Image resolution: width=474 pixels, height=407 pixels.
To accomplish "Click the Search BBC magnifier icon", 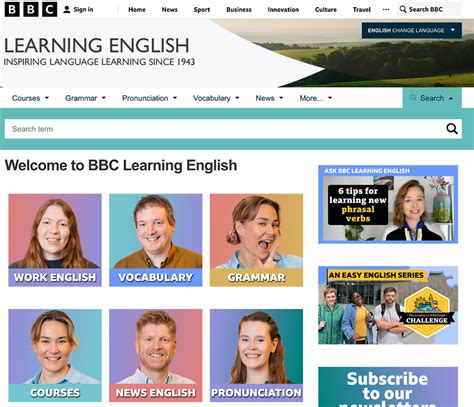I will (x=403, y=9).
